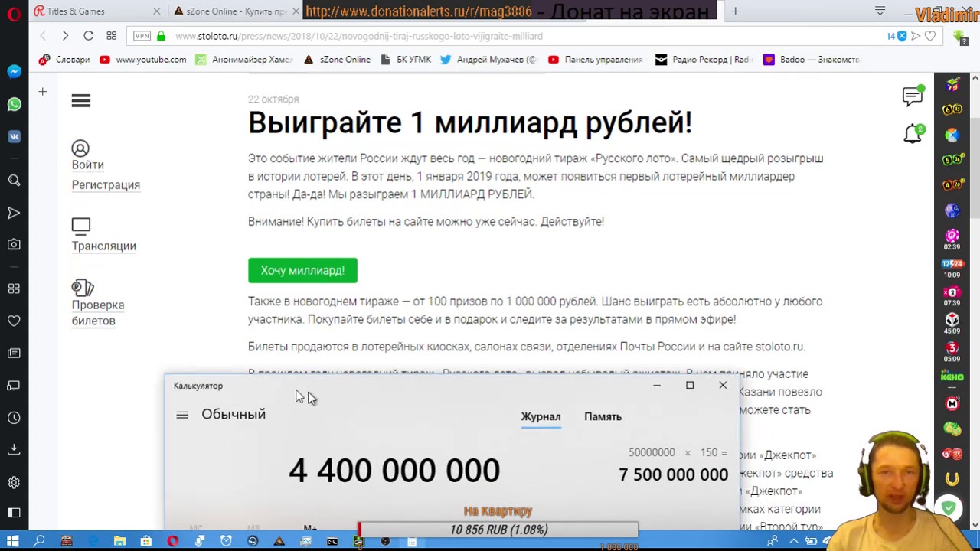
Task: Open the www.youtube.com bookmark
Action: click(142, 60)
